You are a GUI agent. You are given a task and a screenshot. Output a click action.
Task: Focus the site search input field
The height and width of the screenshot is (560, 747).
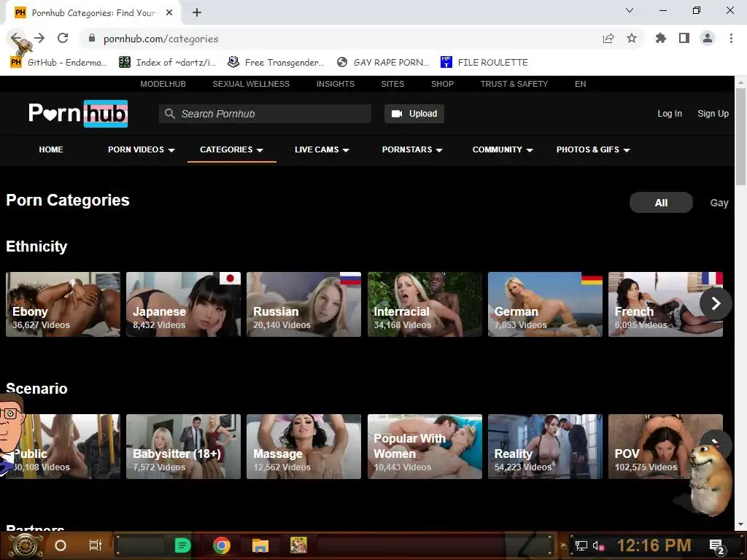pyautogui.click(x=265, y=114)
